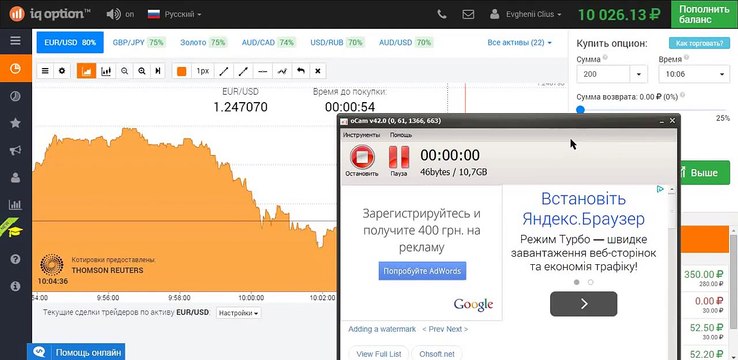Select the horizontal line drawing tool

point(263,71)
